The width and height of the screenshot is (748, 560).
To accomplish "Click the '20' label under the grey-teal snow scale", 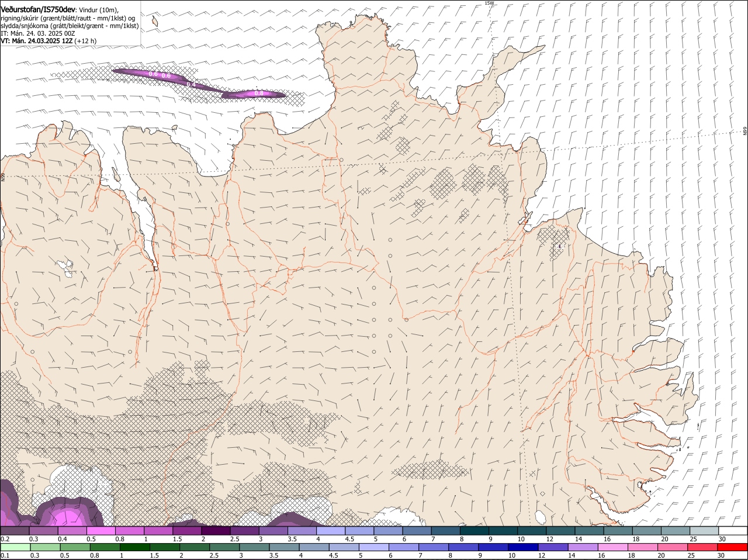I will click(x=665, y=539).
